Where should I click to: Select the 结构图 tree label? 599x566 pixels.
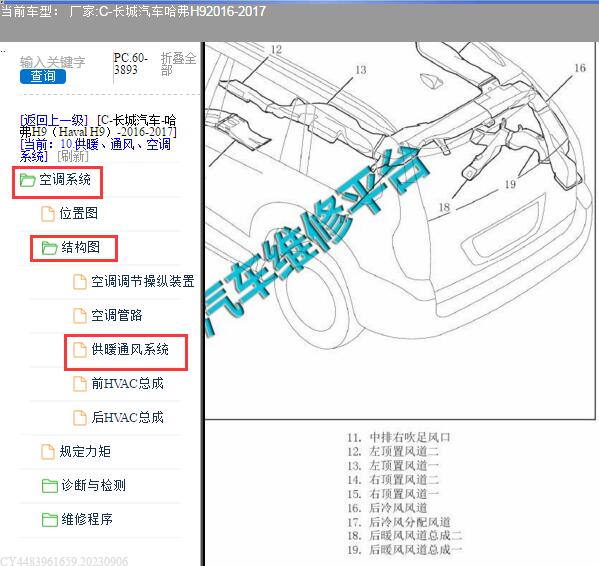[81, 247]
